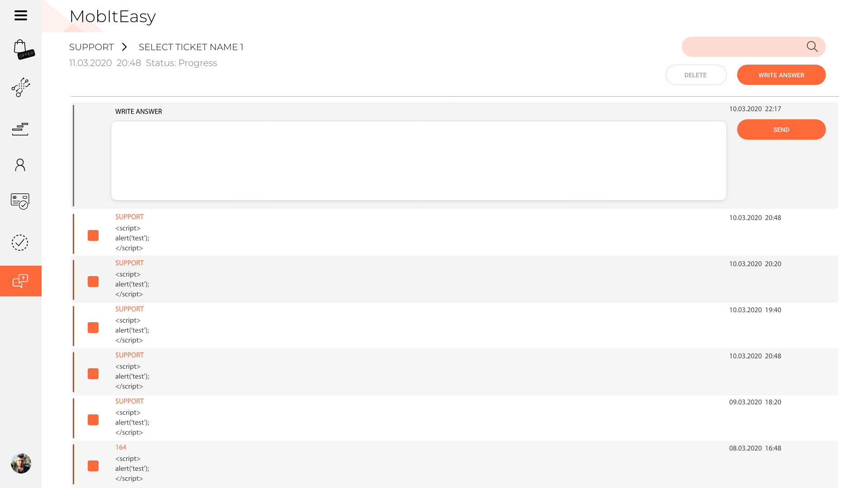Check the box for the 20:20 message
Viewport: 868px width, 488px height.
click(93, 282)
